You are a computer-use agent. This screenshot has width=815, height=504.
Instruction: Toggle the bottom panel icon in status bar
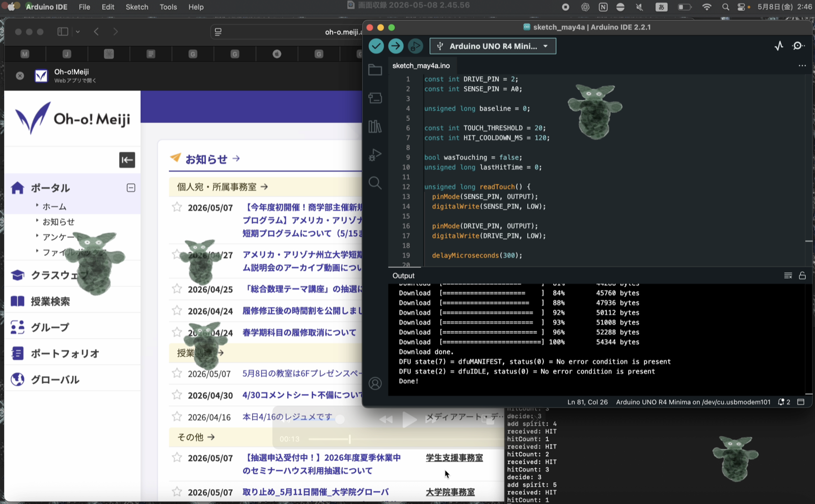pyautogui.click(x=801, y=402)
